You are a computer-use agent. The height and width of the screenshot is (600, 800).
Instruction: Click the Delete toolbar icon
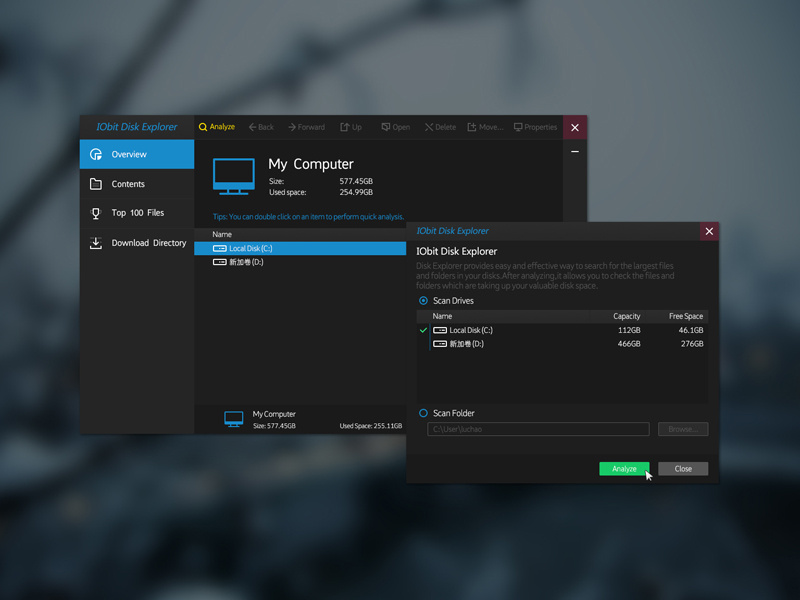(429, 127)
